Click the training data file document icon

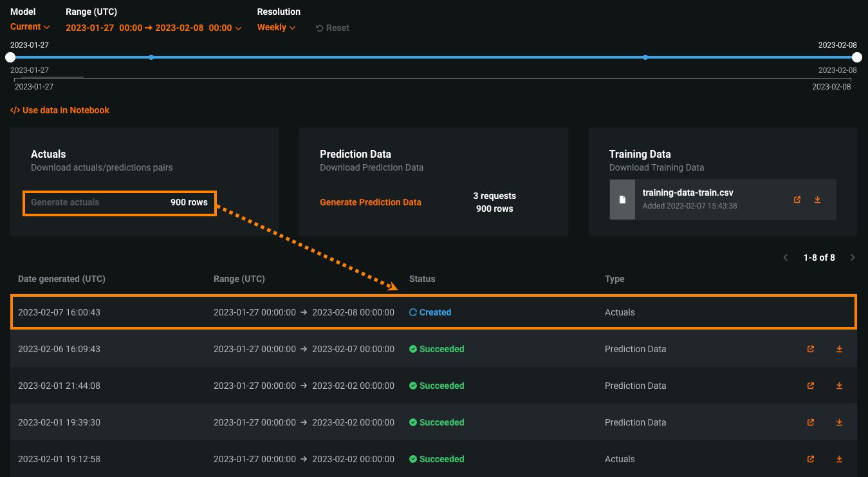pyautogui.click(x=622, y=200)
